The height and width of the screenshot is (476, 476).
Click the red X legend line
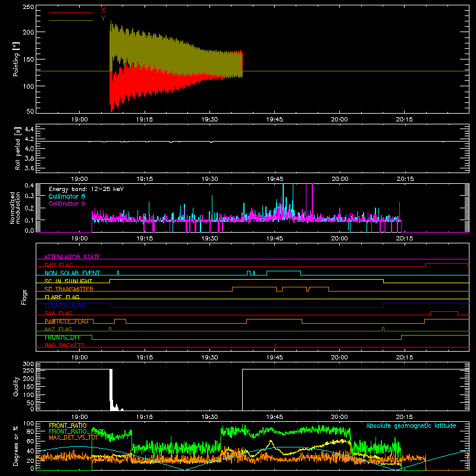[71, 12]
